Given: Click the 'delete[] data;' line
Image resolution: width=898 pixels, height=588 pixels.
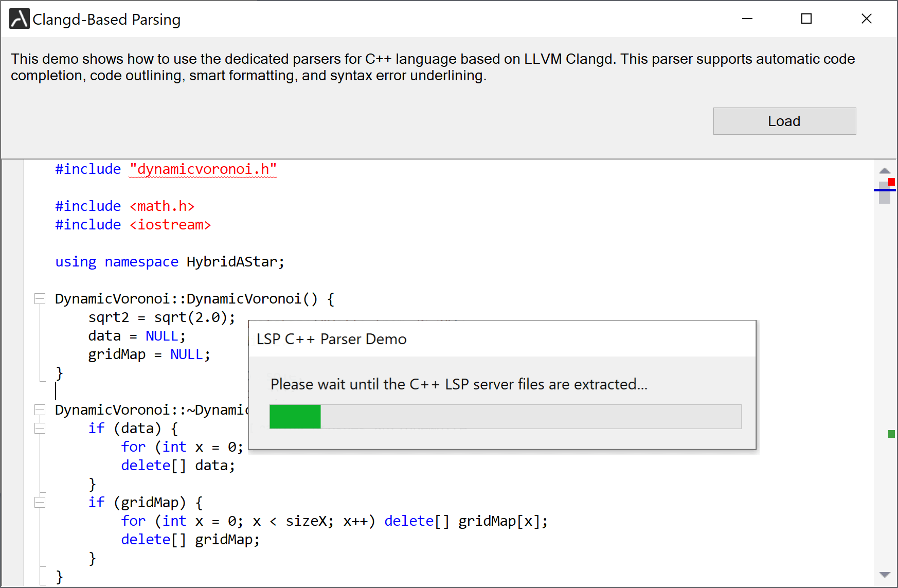Looking at the screenshot, I should tap(178, 466).
